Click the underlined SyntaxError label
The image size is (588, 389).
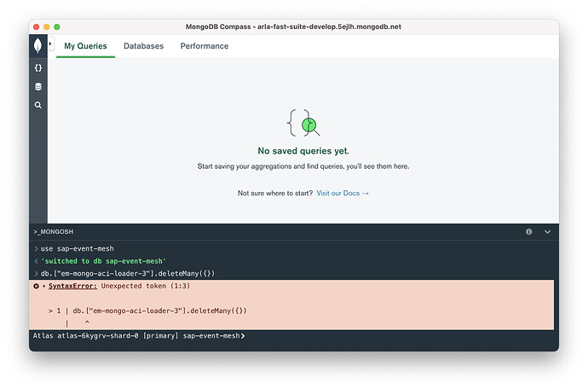pos(72,286)
